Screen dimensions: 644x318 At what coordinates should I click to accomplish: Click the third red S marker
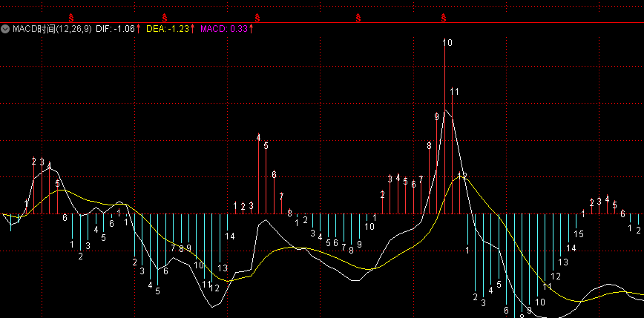(x=257, y=16)
